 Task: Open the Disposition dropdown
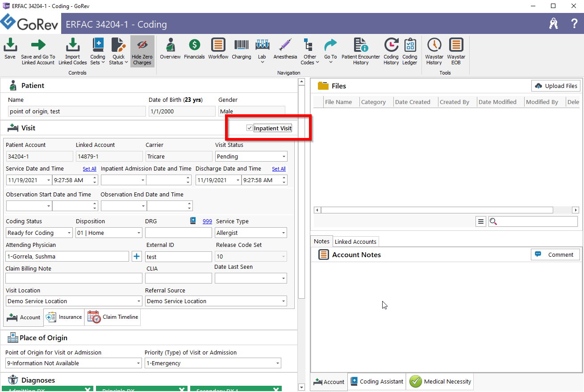coord(139,233)
